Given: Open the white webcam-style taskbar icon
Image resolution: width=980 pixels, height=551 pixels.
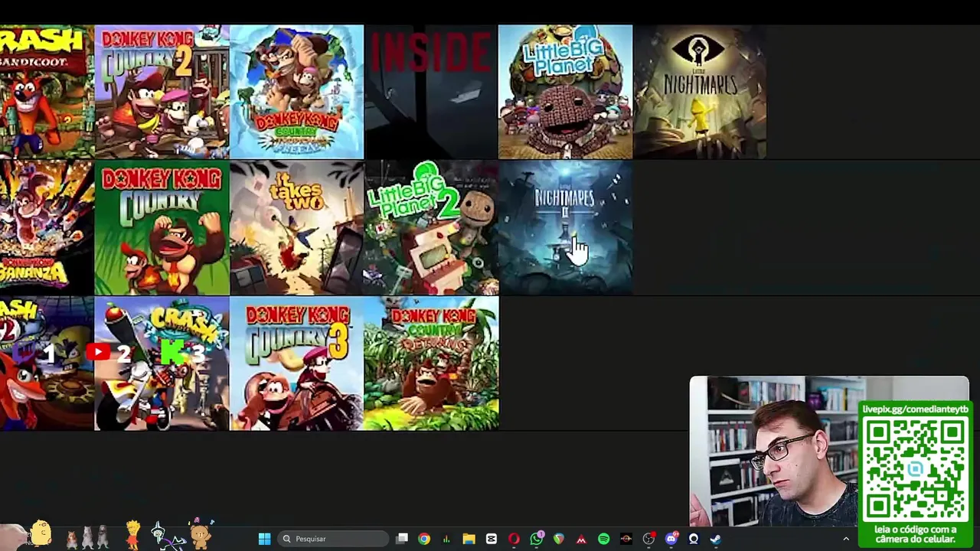Looking at the screenshot, I should [694, 539].
